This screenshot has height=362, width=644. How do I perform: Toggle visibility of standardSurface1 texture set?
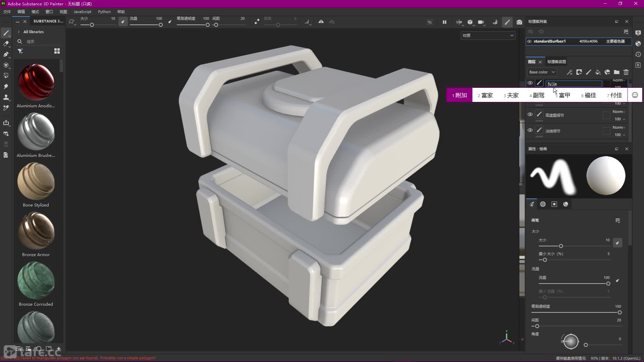(x=529, y=42)
